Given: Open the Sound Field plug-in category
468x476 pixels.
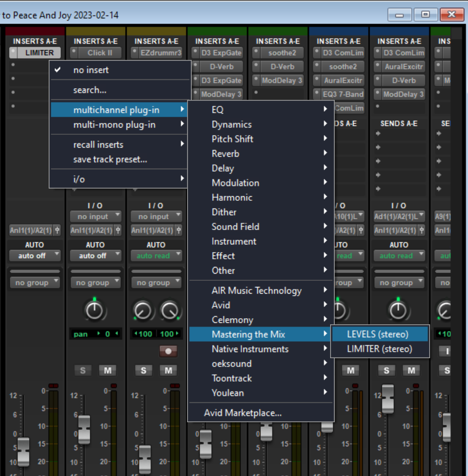Looking at the screenshot, I should click(261, 226).
